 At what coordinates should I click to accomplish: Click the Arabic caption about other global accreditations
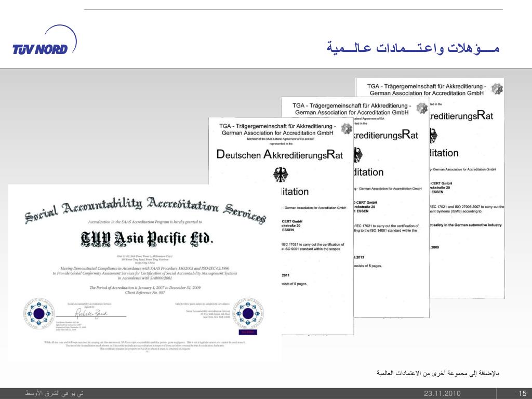tap(437, 373)
